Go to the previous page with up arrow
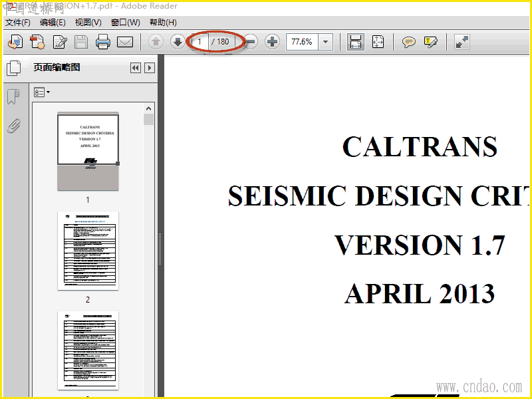532x399 pixels. coord(156,42)
